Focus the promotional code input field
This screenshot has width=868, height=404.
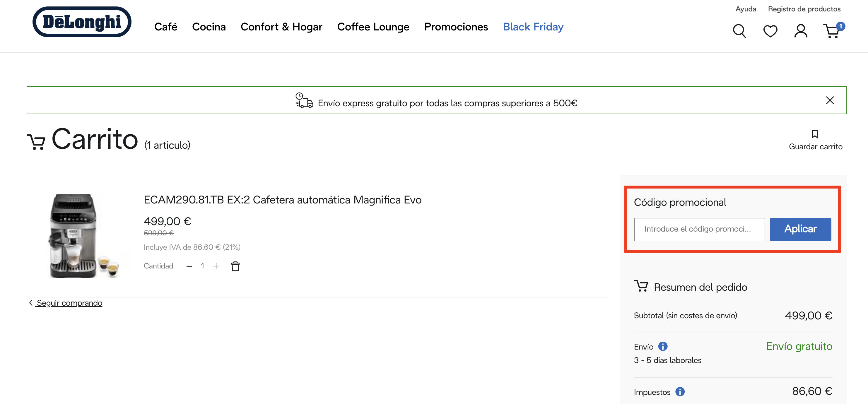[699, 229]
